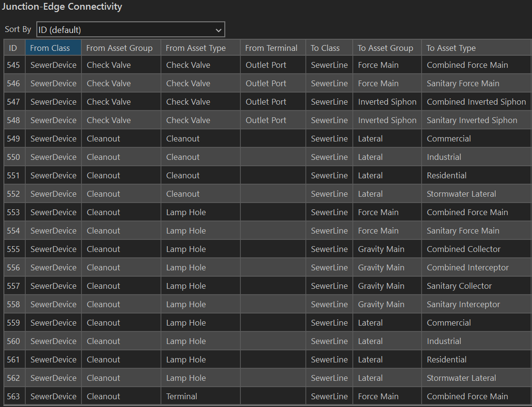Select row 562 with Stormwater Lateral
The width and height of the screenshot is (532, 407).
coord(461,377)
